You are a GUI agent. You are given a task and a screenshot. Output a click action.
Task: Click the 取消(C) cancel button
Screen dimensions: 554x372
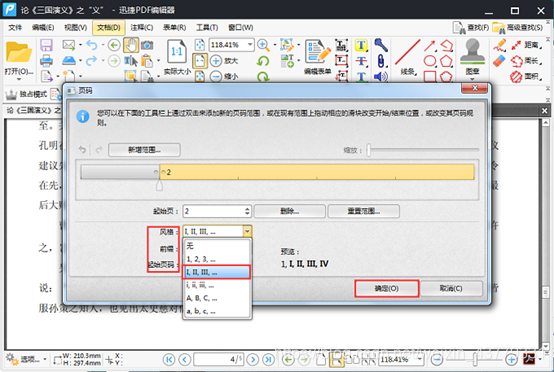(x=451, y=289)
